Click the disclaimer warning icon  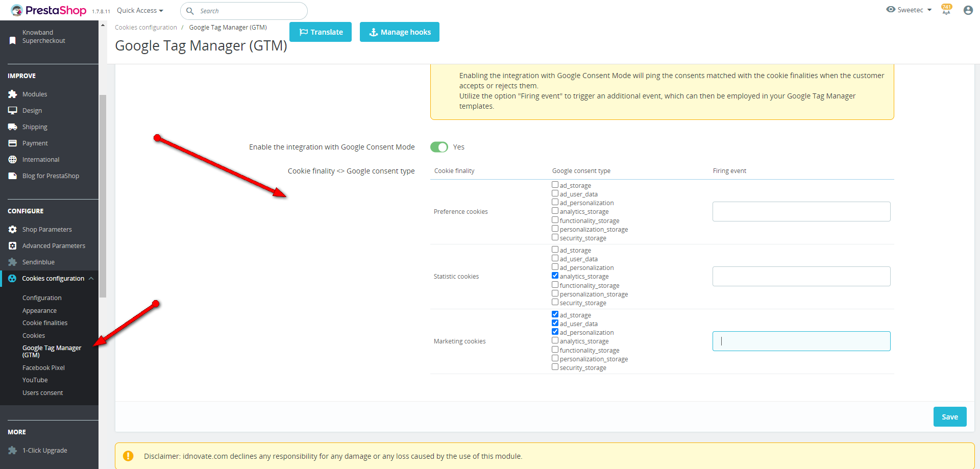click(128, 456)
